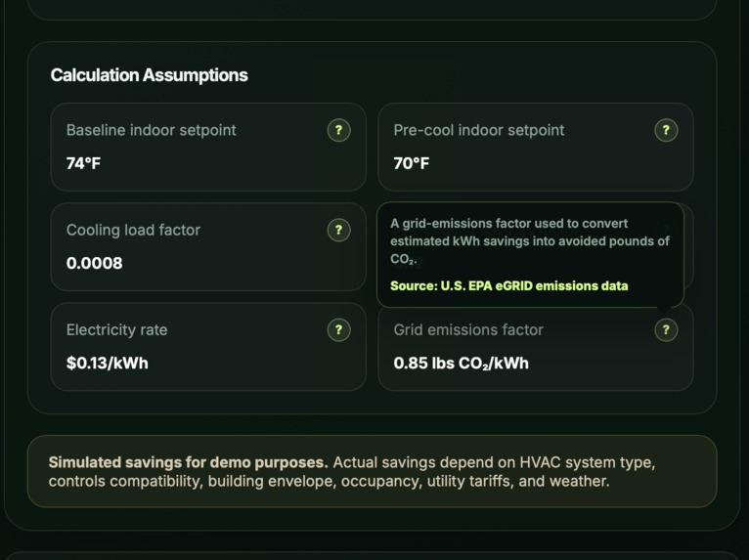Click the Electricity rate label
The image size is (749, 560).
[x=116, y=330]
